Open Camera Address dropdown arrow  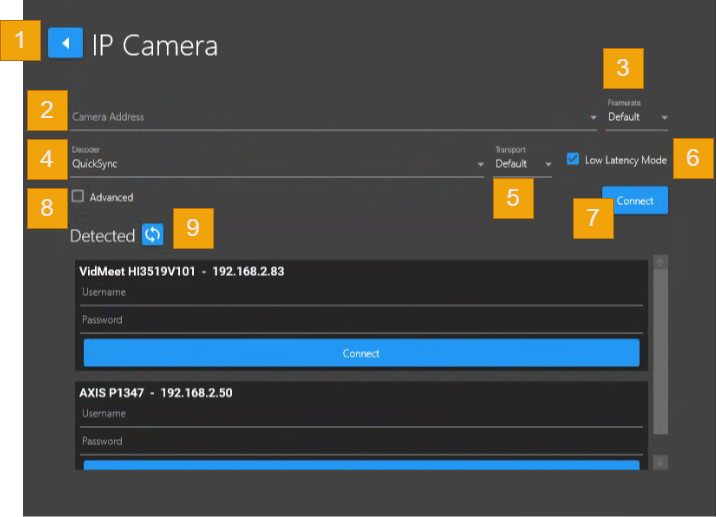click(x=593, y=117)
